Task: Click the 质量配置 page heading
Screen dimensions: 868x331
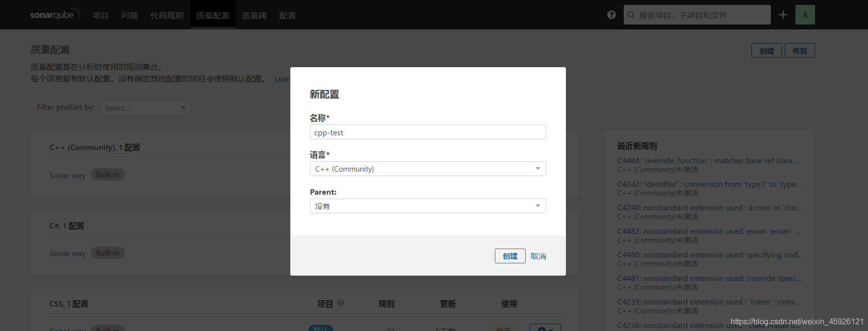Action: pyautogui.click(x=50, y=50)
